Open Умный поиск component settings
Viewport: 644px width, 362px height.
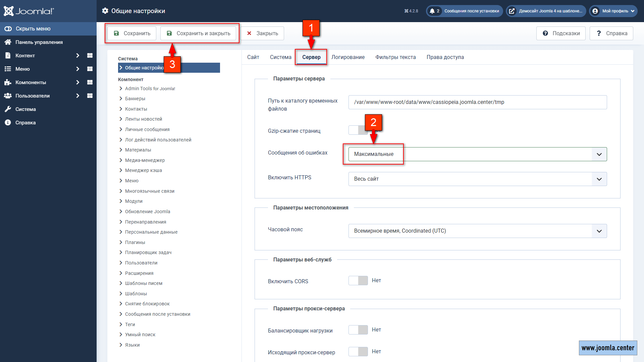pyautogui.click(x=140, y=335)
